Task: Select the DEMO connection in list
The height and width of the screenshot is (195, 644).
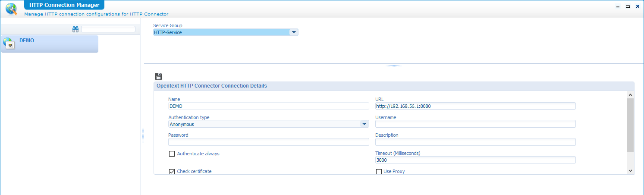Action: [x=50, y=44]
